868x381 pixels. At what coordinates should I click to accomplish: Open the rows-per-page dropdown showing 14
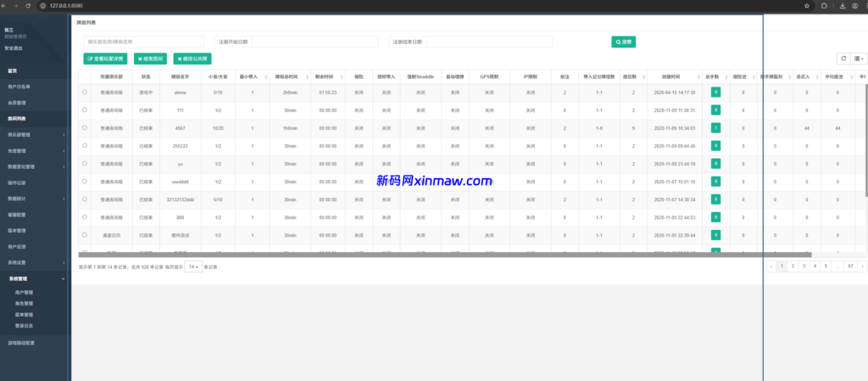tap(194, 266)
